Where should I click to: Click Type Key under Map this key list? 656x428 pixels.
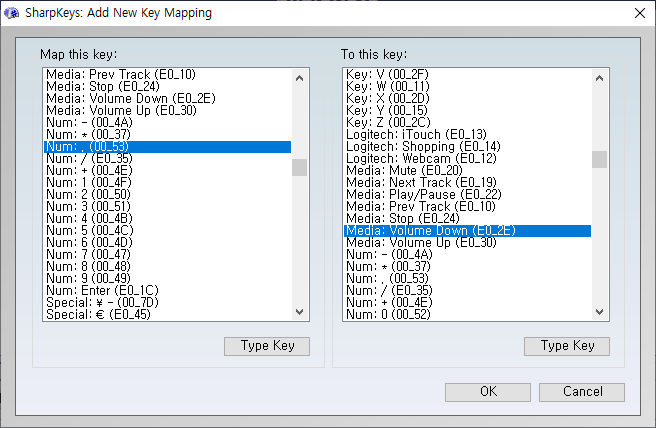pyautogui.click(x=267, y=346)
